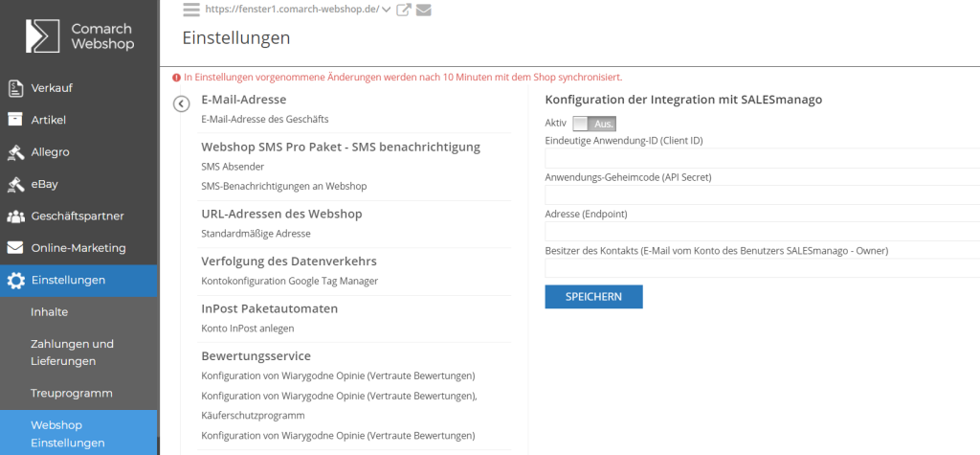Viewport: 980px width, 455px height.
Task: Click the Client ID input field
Action: [762, 159]
